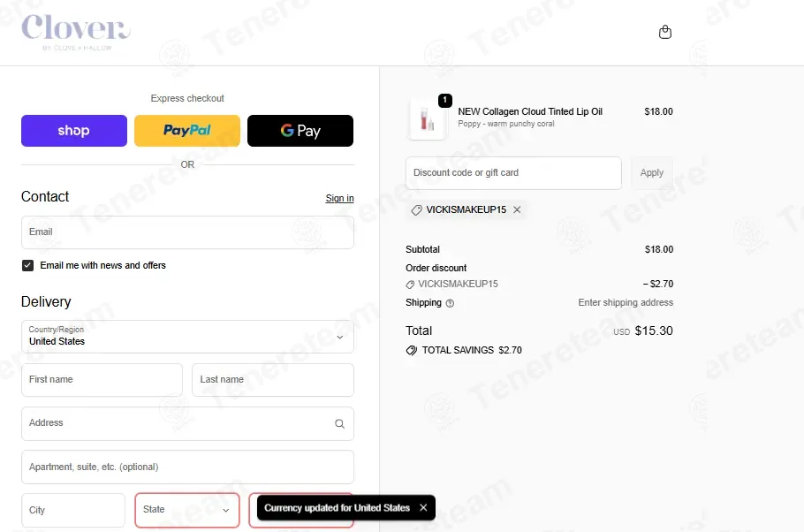The width and height of the screenshot is (804, 532).
Task: Dismiss the Currency updated notification
Action: click(423, 507)
